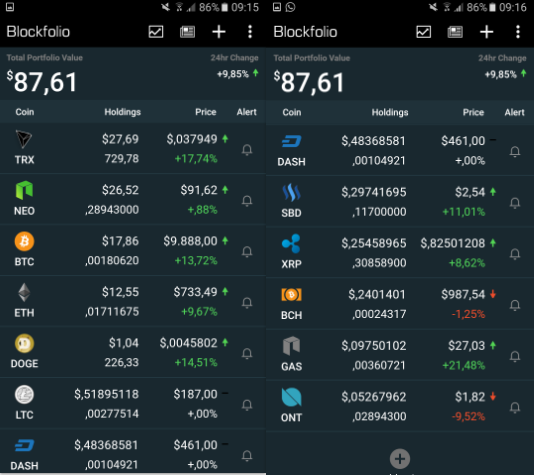534x475 pixels.
Task: Select TRX holdings value $27,69
Action: point(121,139)
